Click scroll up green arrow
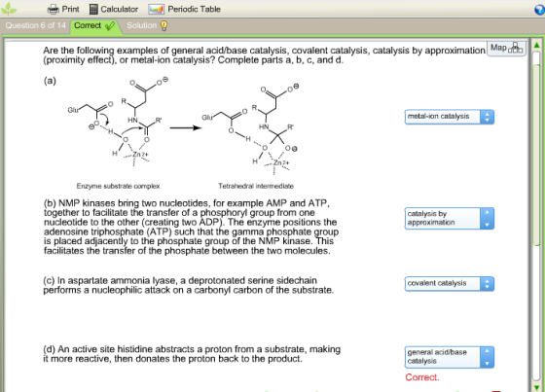Screen dimensions: 545x392 pyautogui.click(x=536, y=45)
